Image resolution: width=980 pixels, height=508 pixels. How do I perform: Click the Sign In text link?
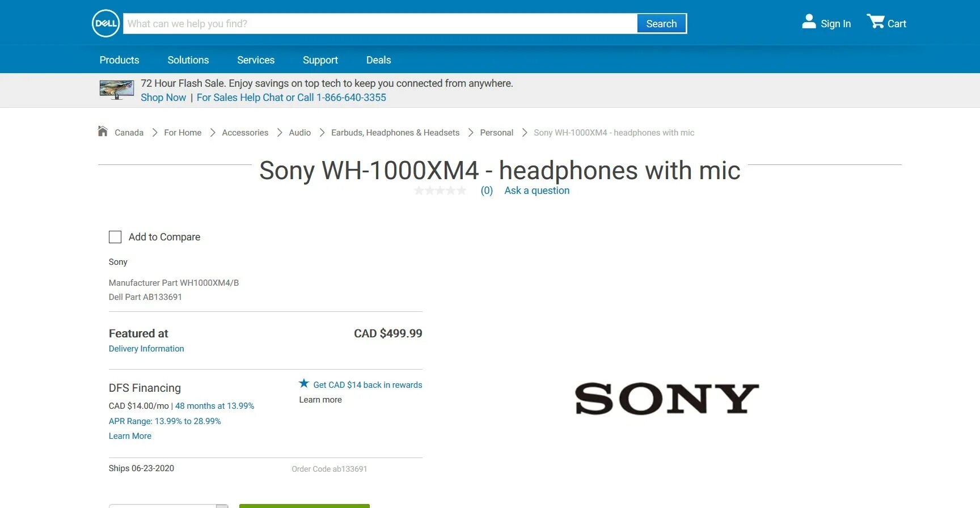836,24
